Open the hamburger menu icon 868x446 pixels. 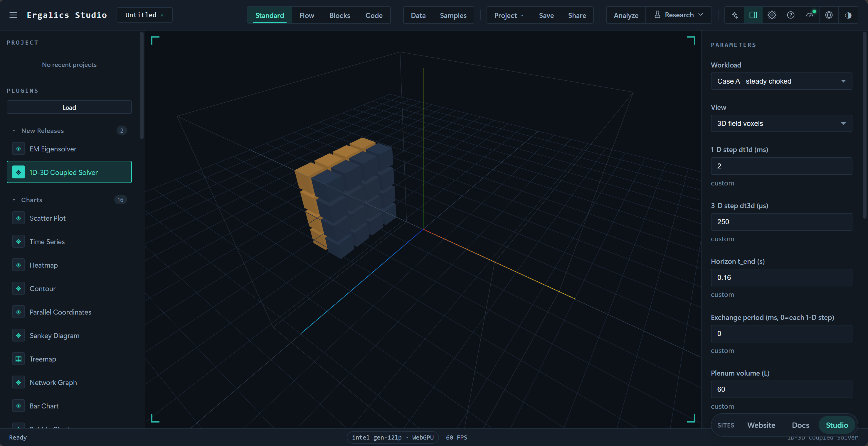(13, 15)
